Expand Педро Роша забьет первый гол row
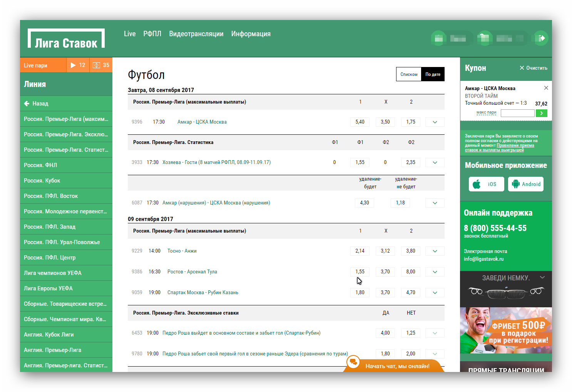The height and width of the screenshot is (392, 572). 435,354
